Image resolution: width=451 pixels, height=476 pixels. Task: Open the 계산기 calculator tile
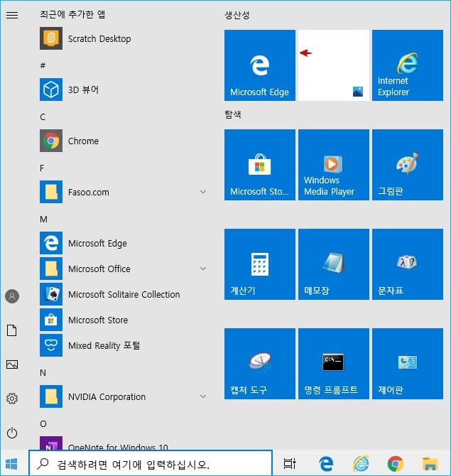click(x=260, y=264)
